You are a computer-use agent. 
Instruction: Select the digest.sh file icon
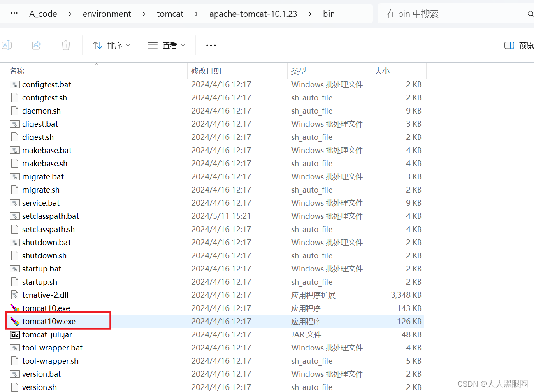click(x=15, y=137)
